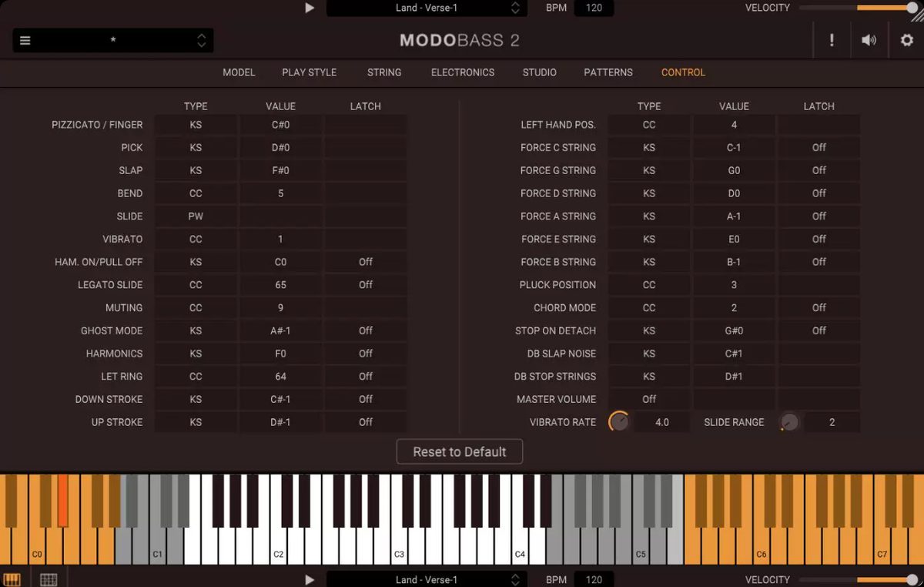
Task: Toggle Latch for Stop On Detach
Action: tap(819, 330)
